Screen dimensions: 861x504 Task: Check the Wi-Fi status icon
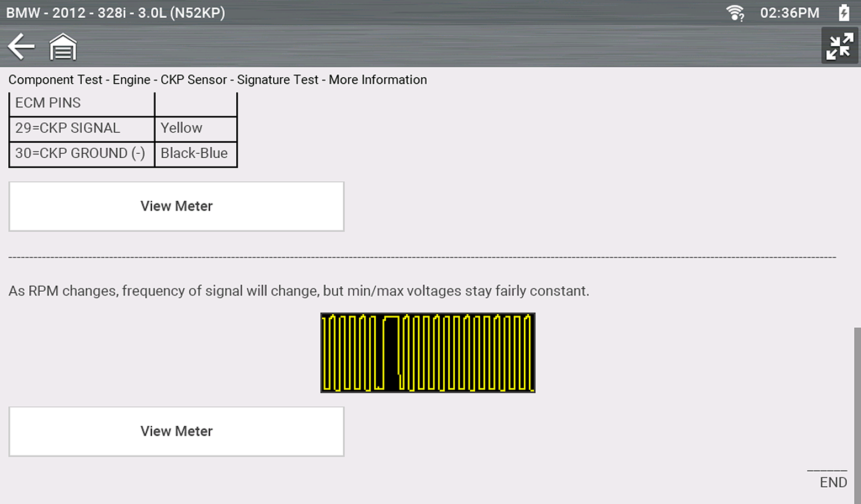735,13
